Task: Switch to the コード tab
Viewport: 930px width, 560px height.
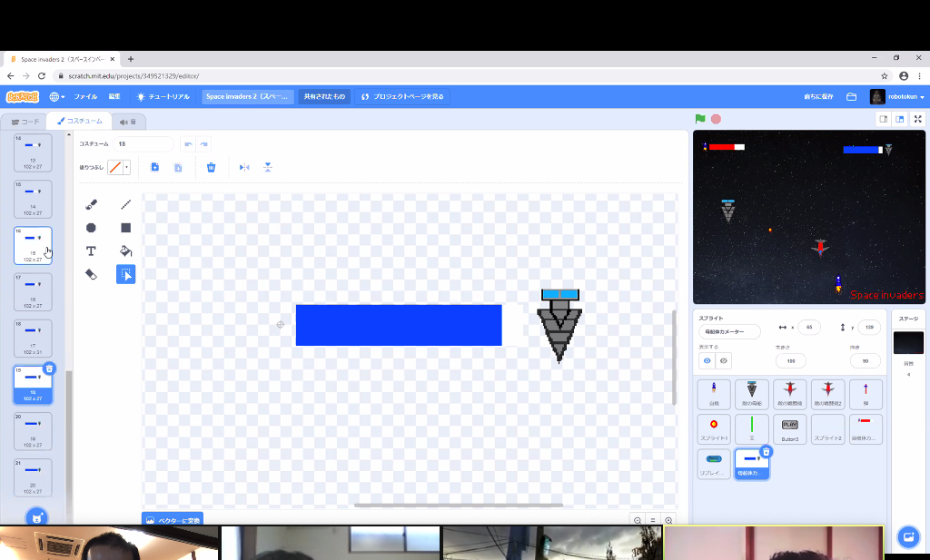Action: [25, 122]
